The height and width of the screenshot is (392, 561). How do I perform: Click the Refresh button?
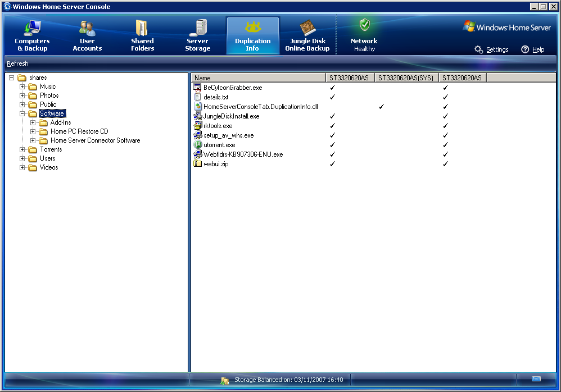click(x=17, y=63)
